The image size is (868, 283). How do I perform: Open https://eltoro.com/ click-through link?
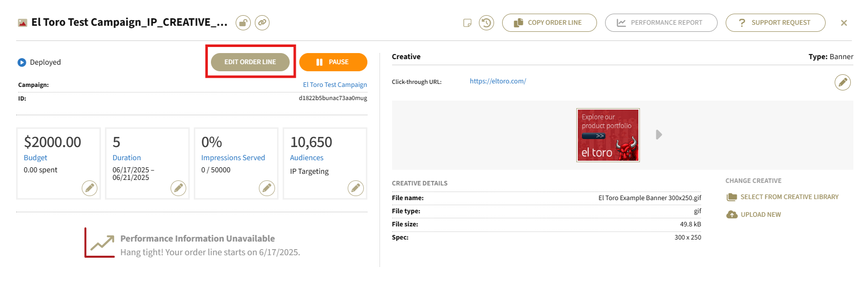point(498,81)
